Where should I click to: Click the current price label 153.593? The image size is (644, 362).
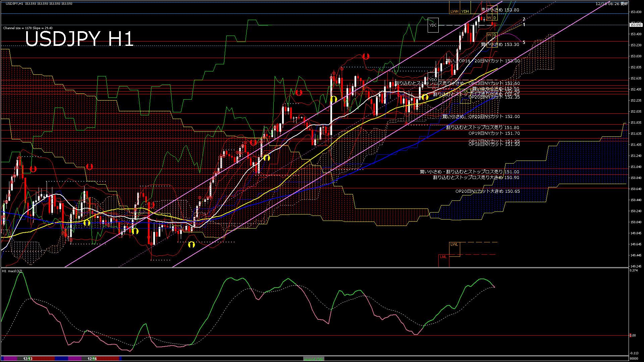click(636, 25)
